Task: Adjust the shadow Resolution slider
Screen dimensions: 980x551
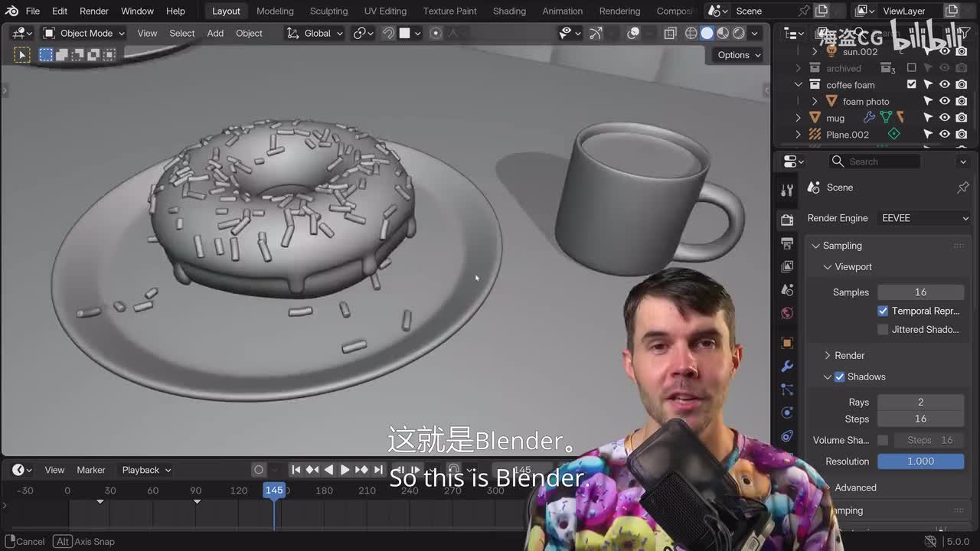Action: [920, 461]
